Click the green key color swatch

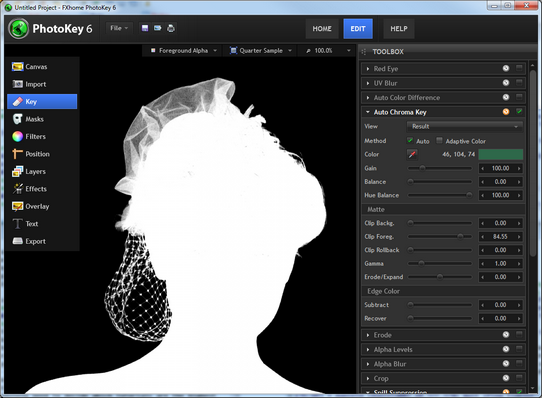(501, 154)
